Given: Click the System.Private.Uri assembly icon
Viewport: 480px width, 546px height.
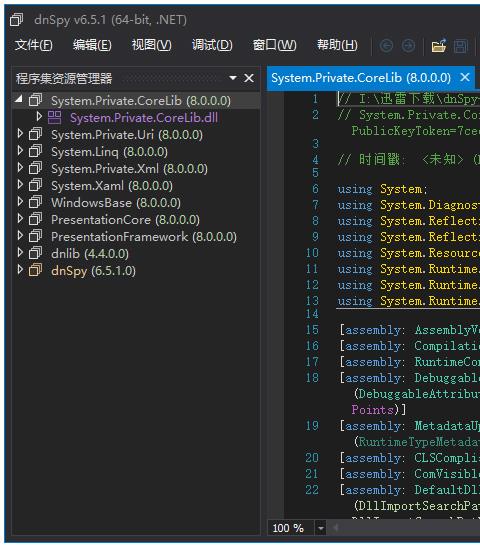Looking at the screenshot, I should pyautogui.click(x=36, y=134).
